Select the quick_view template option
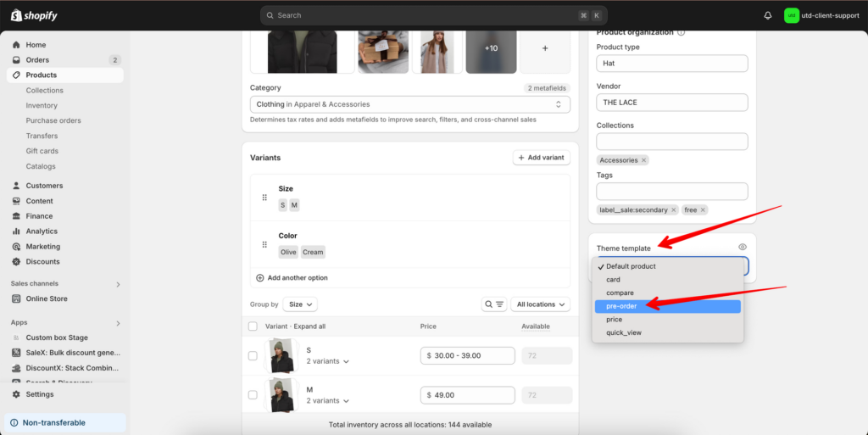The image size is (868, 435). (x=668, y=332)
